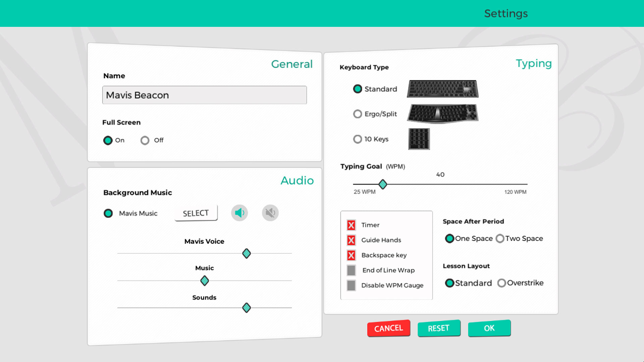This screenshot has width=644, height=362.
Task: Enable End of Line Wrap
Action: coord(351,270)
